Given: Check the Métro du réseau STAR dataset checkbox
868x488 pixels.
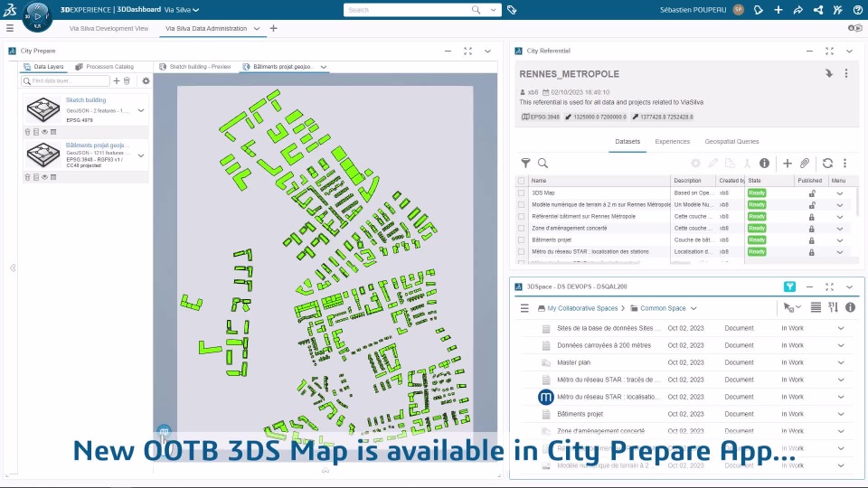Looking at the screenshot, I should coord(522,252).
